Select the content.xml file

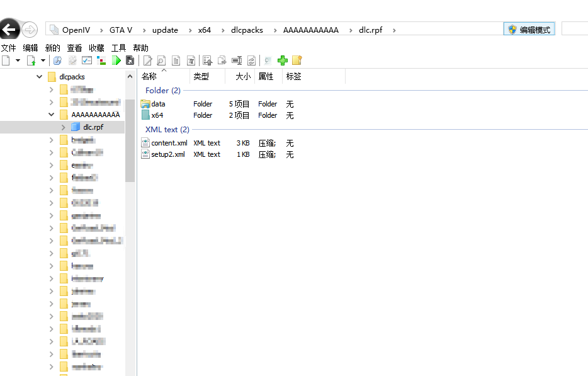pyautogui.click(x=169, y=143)
